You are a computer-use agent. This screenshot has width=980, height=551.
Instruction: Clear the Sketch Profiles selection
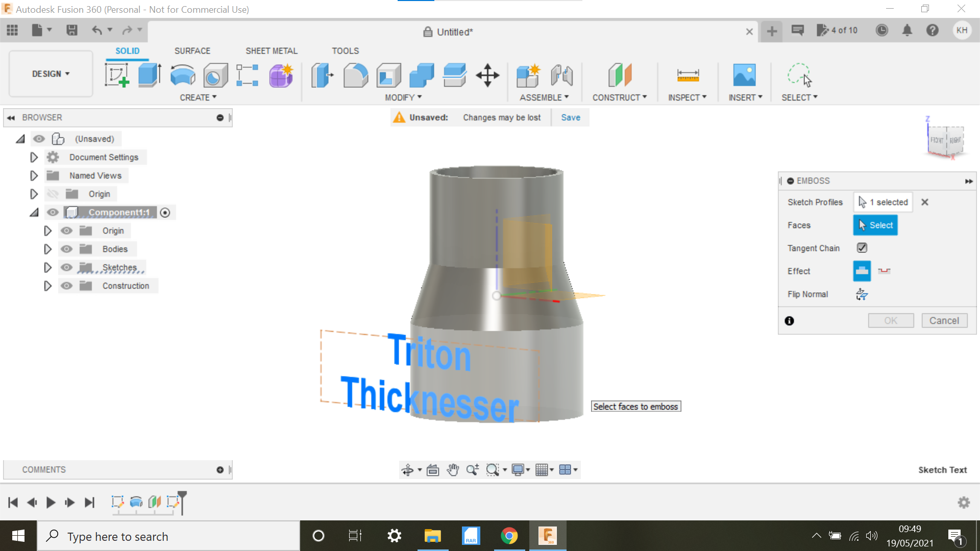(x=924, y=202)
